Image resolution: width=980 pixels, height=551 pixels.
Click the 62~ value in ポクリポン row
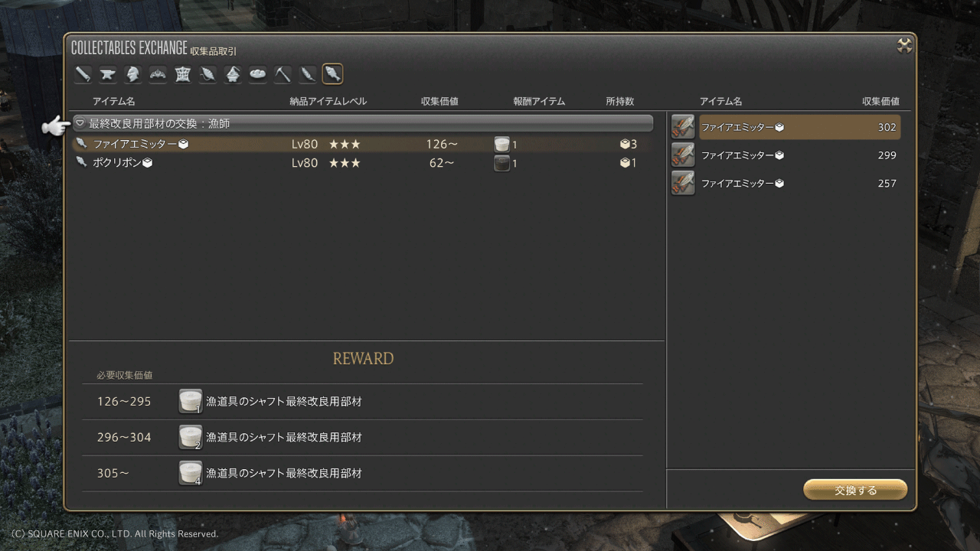tap(441, 162)
